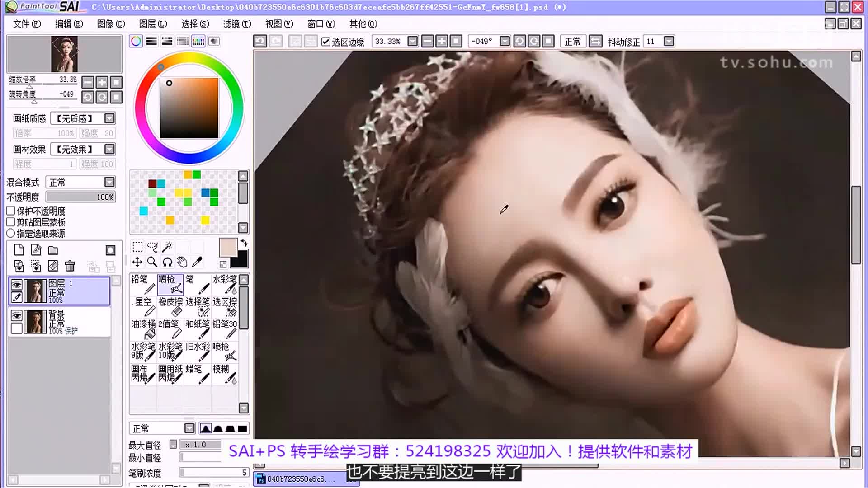Switch to the 铅笔 pencil tool
The width and height of the screenshot is (868, 488).
pyautogui.click(x=142, y=284)
